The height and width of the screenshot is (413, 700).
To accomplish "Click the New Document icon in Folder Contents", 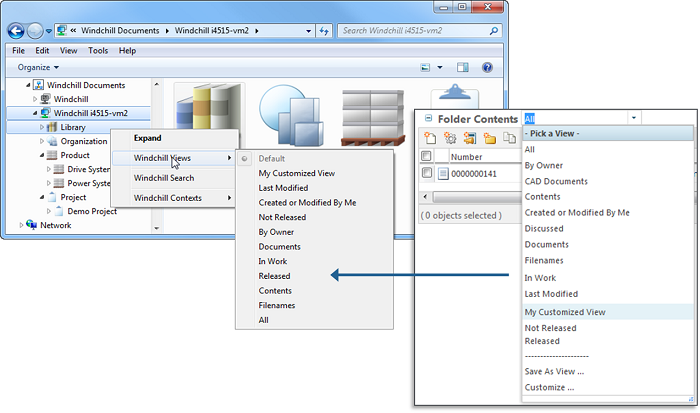I will tap(430, 138).
